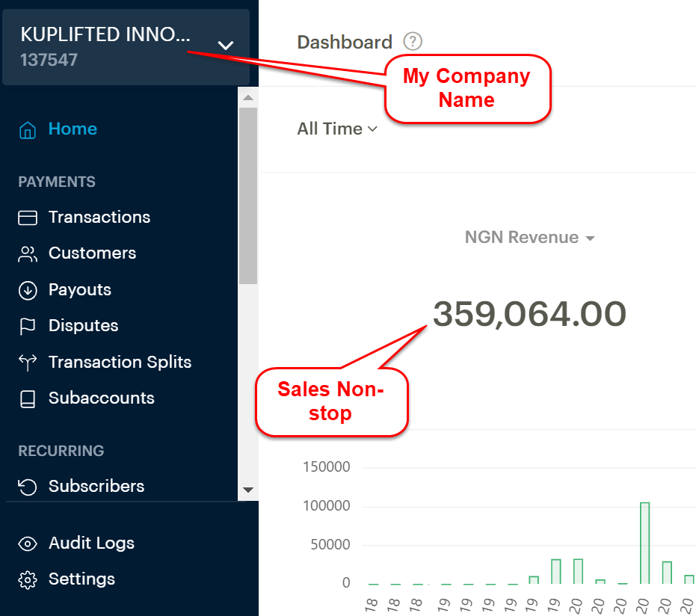Open the NGN Revenue currency dropdown
The width and height of the screenshot is (696, 616).
click(x=529, y=238)
